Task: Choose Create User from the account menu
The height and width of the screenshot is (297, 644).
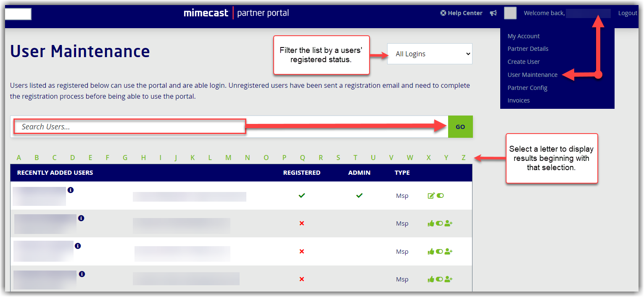Action: (x=523, y=62)
